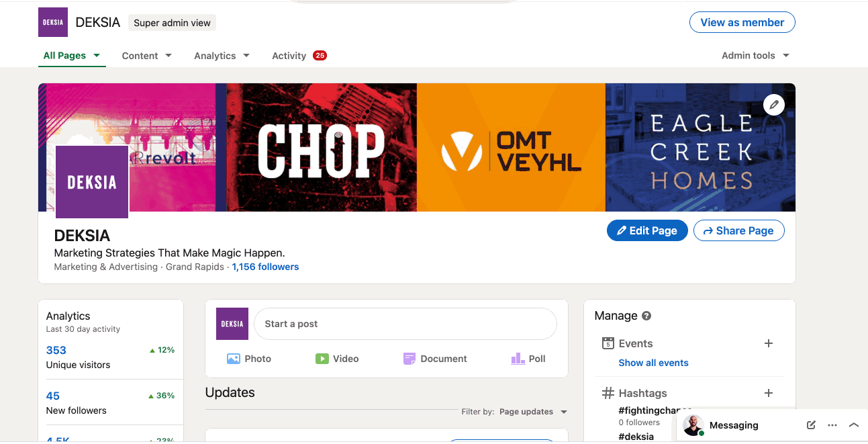Open the Analytics menu
868x444 pixels.
coord(222,56)
